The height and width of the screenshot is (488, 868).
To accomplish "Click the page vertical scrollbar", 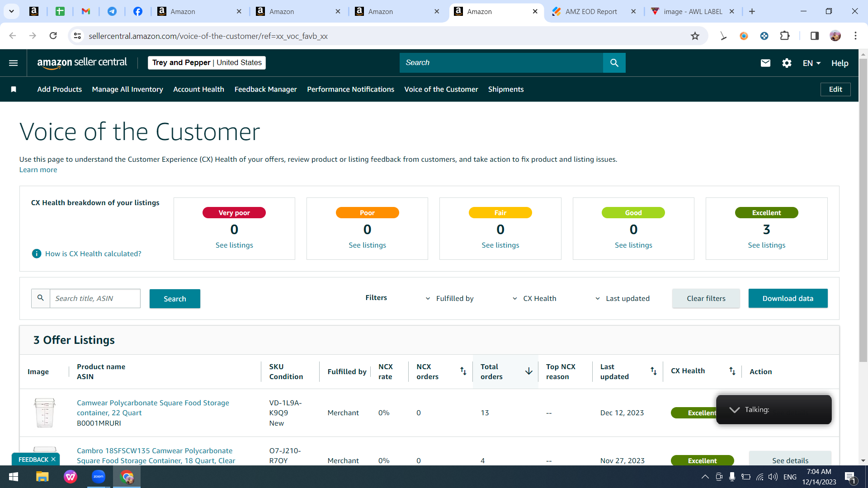I will point(863,210).
